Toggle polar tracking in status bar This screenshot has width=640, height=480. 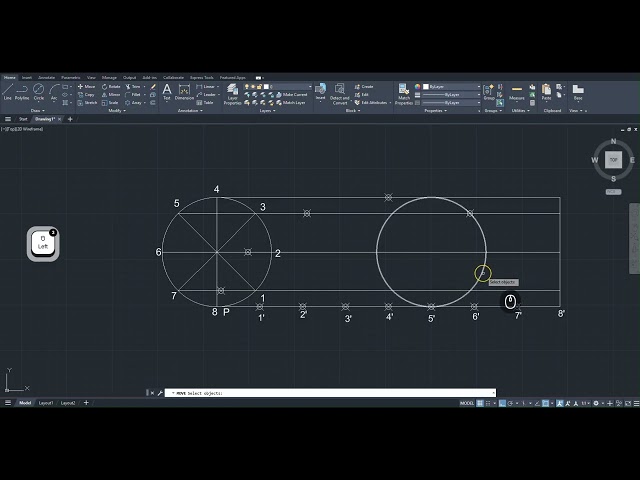coord(510,403)
